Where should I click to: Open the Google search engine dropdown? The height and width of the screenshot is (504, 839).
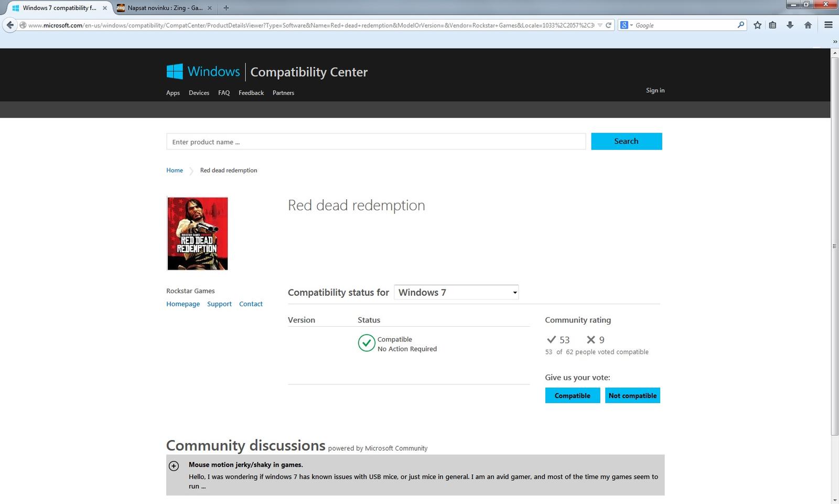[626, 25]
